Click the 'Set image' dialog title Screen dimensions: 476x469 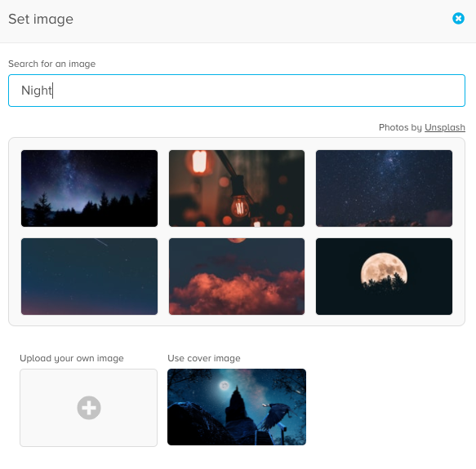click(x=41, y=19)
